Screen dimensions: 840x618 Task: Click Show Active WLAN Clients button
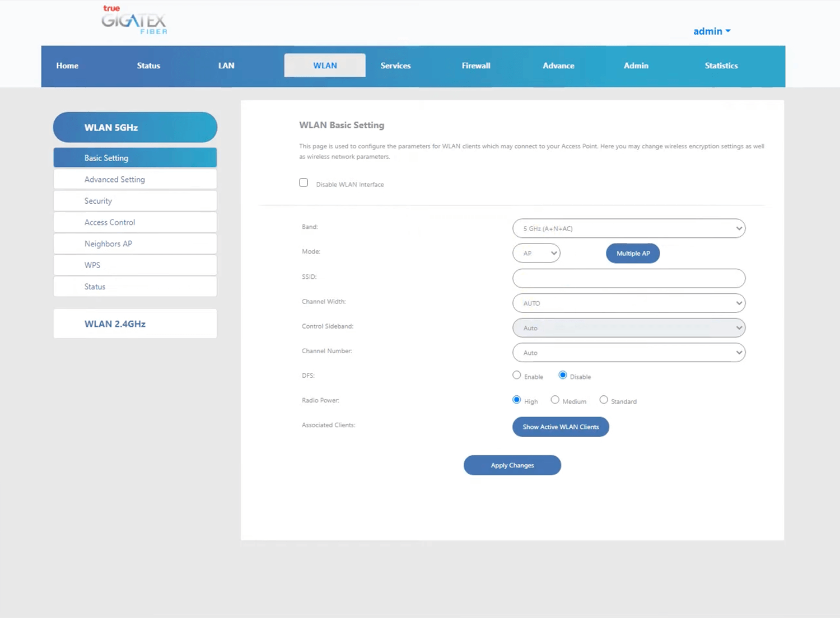pos(560,427)
